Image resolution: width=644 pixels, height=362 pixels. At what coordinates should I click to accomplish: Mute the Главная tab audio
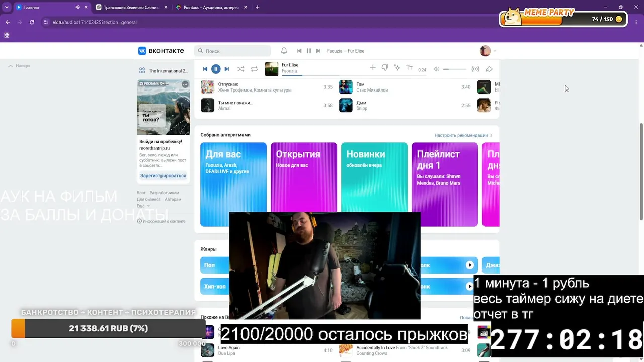click(77, 7)
